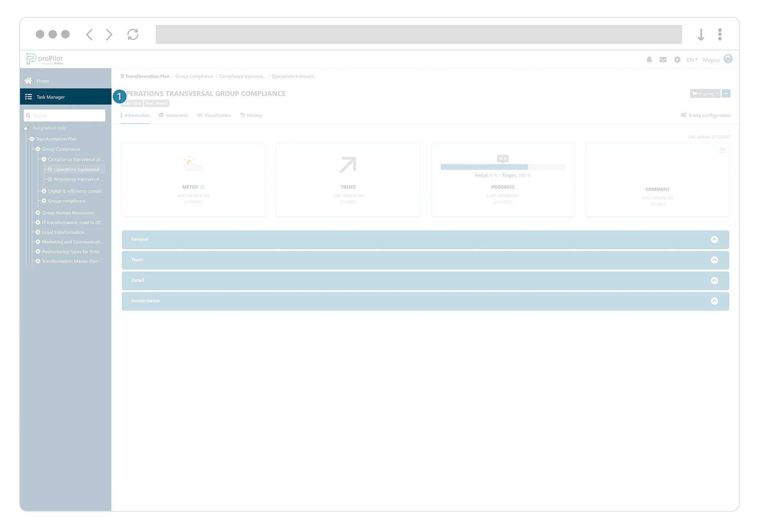
Task: Click the Transformation Plan breadcrumb link
Action: [x=147, y=76]
